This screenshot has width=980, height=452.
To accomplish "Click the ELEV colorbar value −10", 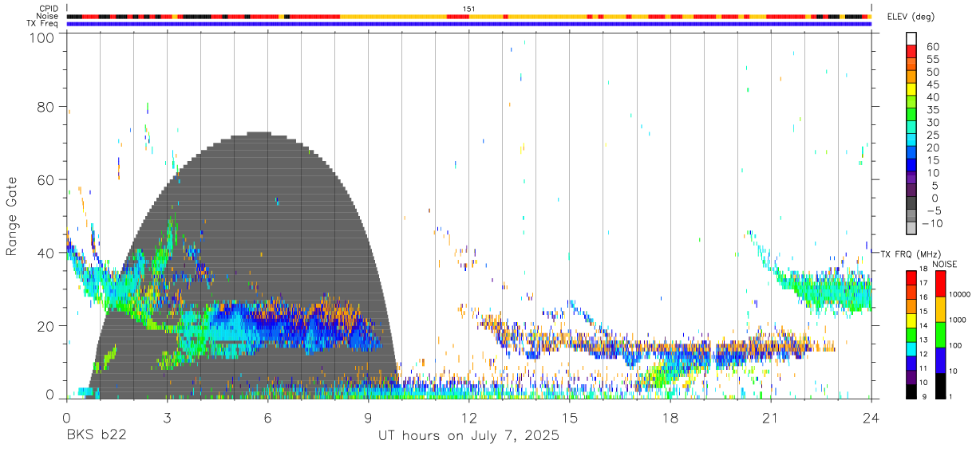I will [x=931, y=223].
